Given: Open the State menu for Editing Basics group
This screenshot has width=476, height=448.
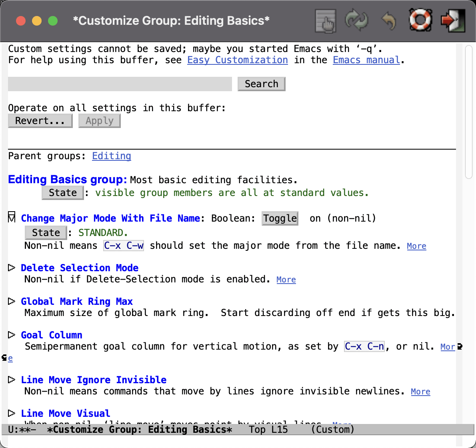Looking at the screenshot, I should pyautogui.click(x=62, y=193).
